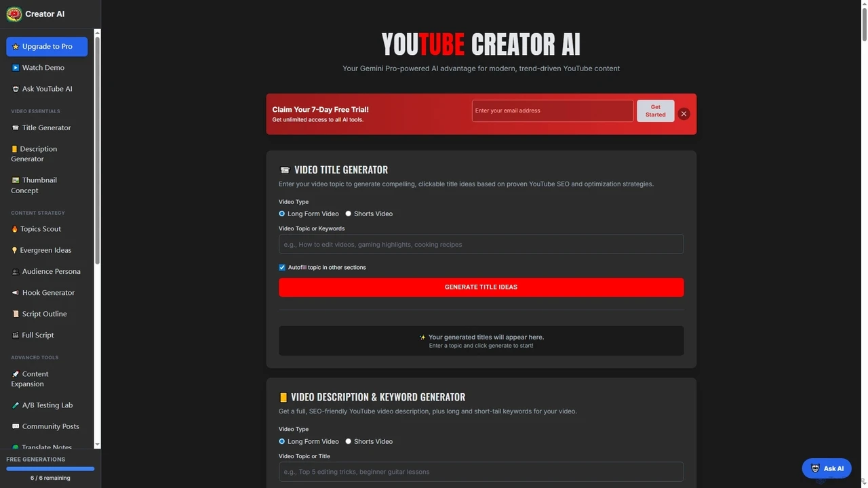Select Shorts Video in Description Generator
The image size is (868, 488).
[x=349, y=441]
